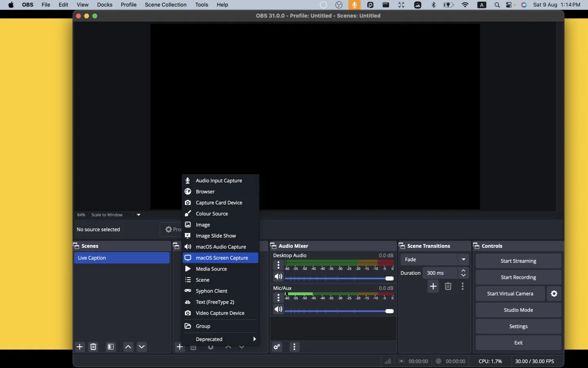Open Settings from Controls dock
This screenshot has height=368, width=588.
518,326
